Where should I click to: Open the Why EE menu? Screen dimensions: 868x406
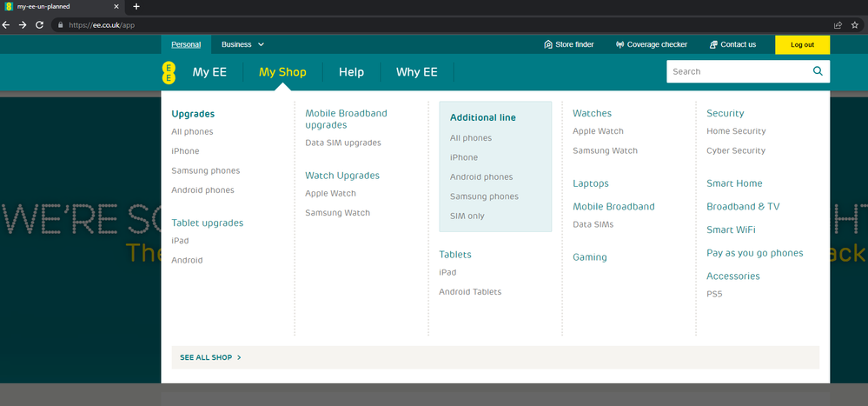[417, 72]
